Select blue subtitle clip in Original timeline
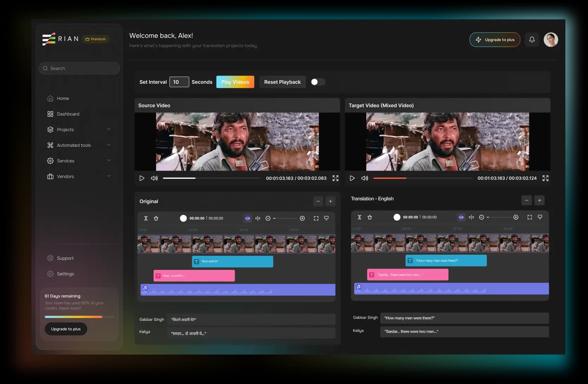Image resolution: width=588 pixels, height=384 pixels. 232,261
